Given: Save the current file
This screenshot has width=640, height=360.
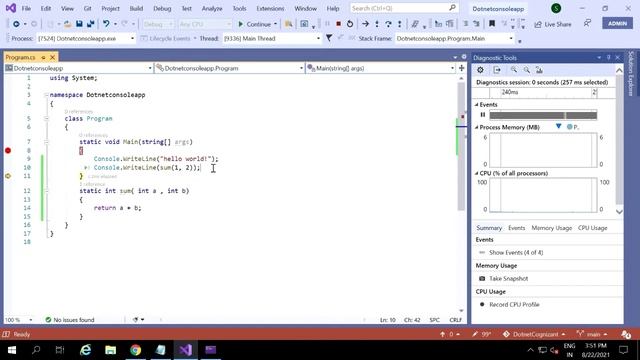Looking at the screenshot, I should pyautogui.click(x=79, y=24).
